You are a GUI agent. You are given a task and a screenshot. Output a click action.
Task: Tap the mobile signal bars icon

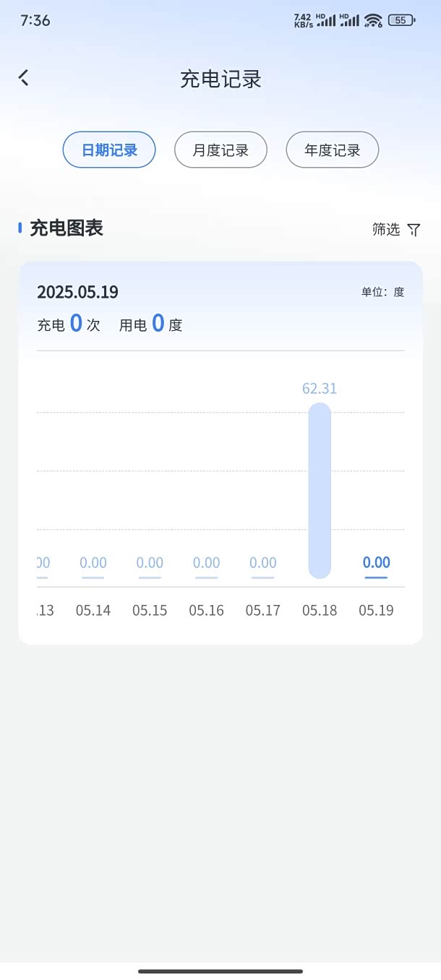pyautogui.click(x=326, y=20)
